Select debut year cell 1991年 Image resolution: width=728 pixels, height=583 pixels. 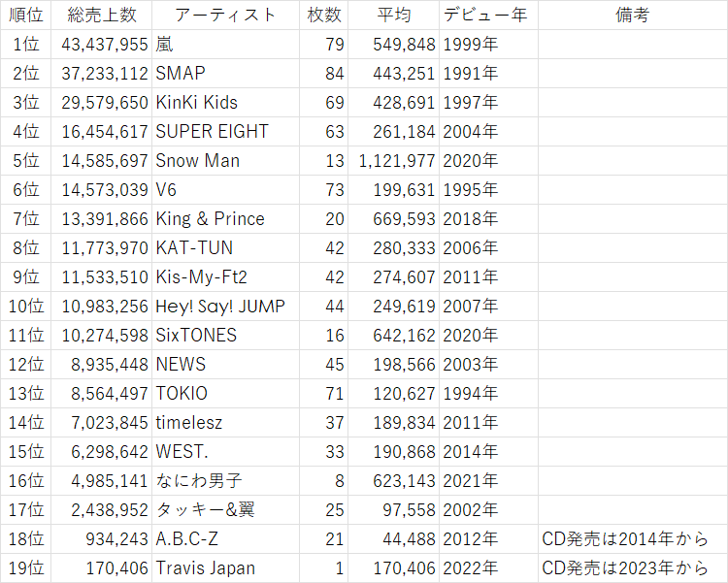[x=488, y=74]
